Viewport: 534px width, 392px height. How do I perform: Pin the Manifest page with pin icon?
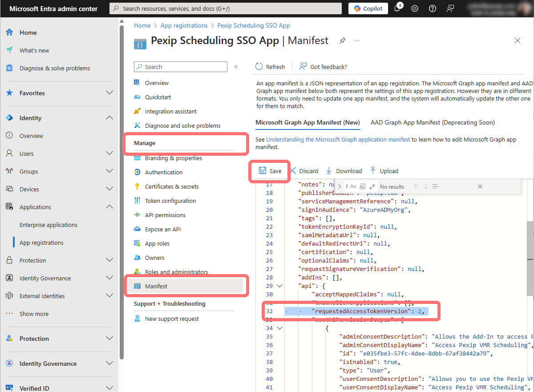click(x=342, y=40)
